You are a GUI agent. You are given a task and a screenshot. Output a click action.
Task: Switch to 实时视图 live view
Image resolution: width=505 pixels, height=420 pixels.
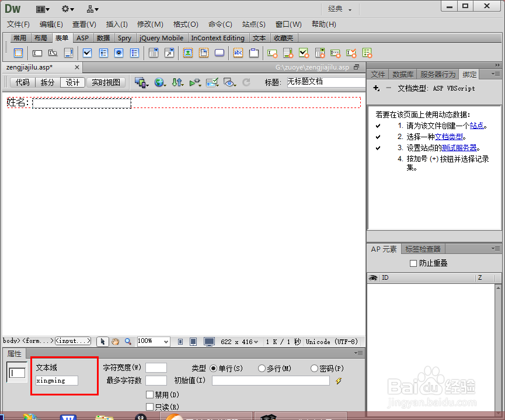coord(106,82)
